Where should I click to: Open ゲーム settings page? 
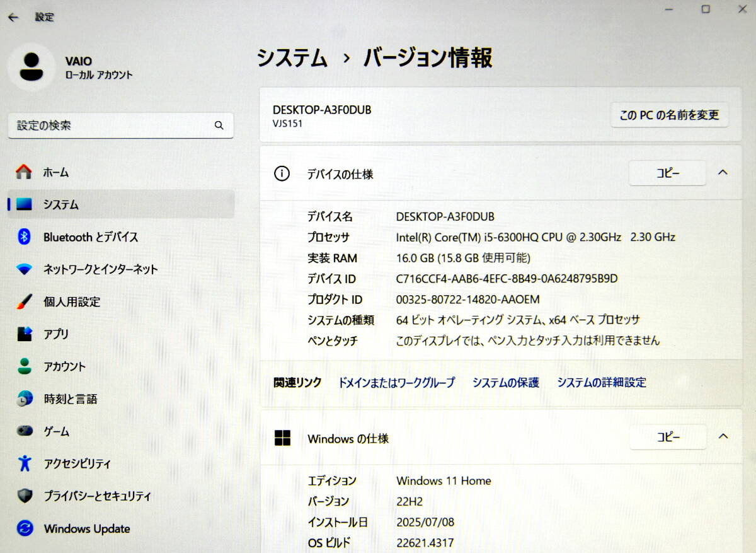coord(121,431)
